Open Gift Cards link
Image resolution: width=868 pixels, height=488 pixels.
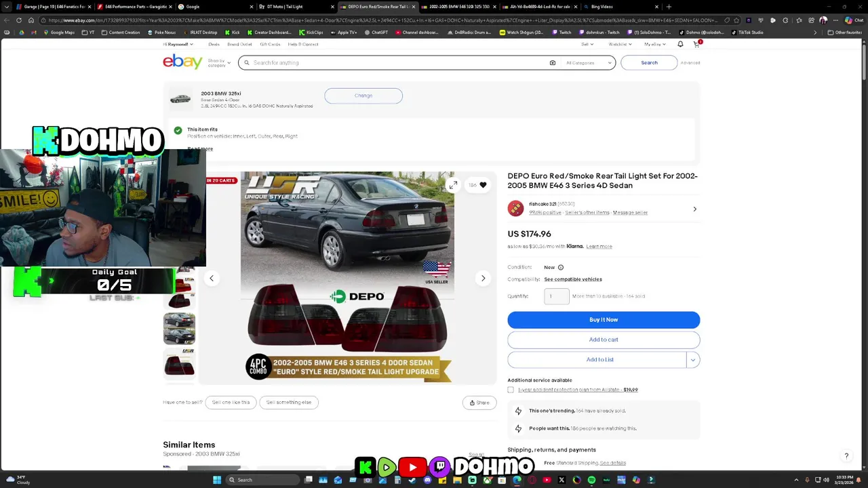click(x=270, y=44)
